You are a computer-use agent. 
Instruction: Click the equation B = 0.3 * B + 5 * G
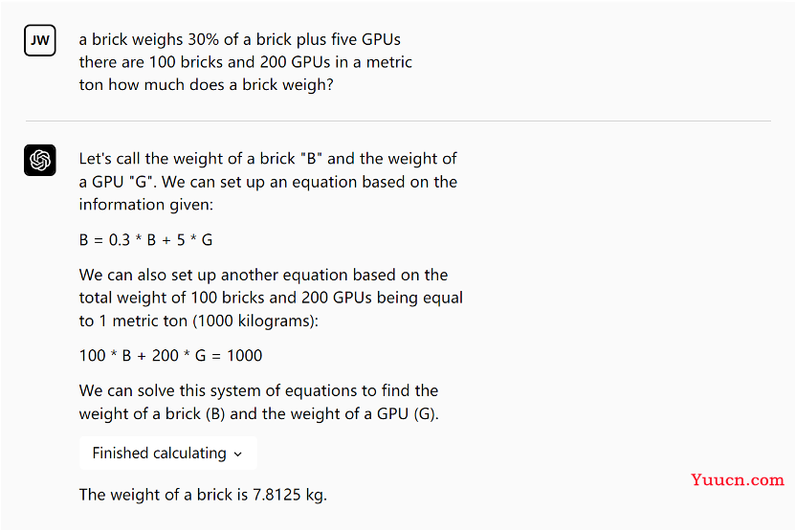(x=145, y=239)
